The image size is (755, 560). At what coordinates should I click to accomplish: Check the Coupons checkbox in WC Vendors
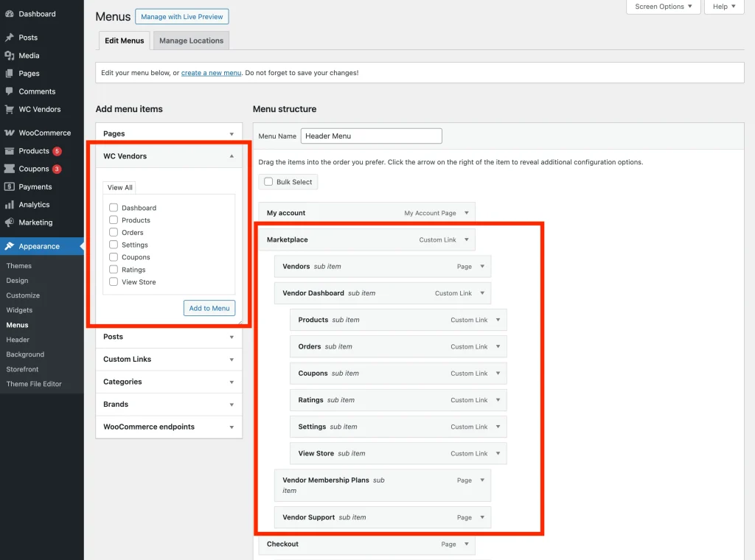114,257
